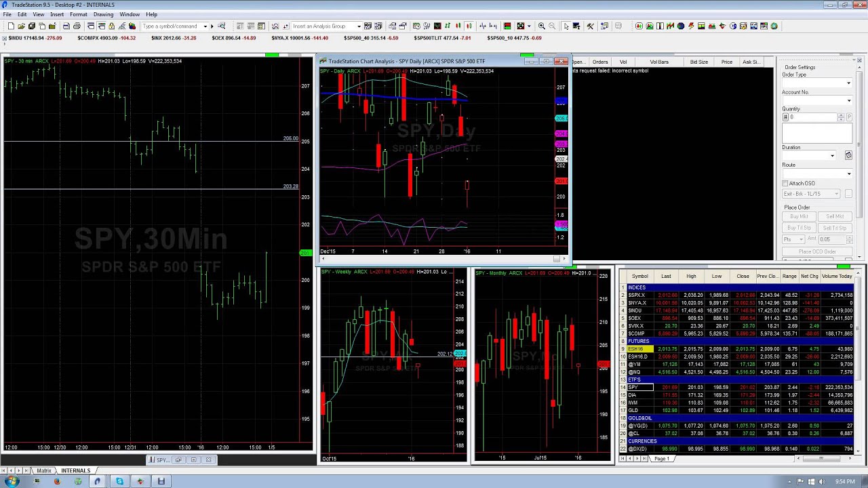This screenshot has width=868, height=488.
Task: Click the Buy Mkt button
Action: [799, 216]
